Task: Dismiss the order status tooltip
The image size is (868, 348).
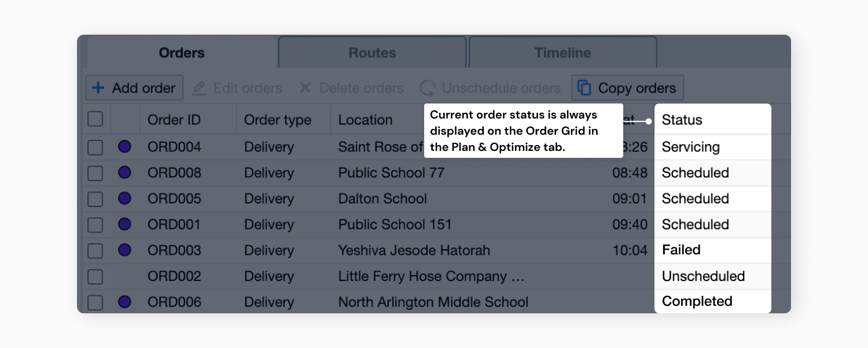Action: click(523, 131)
